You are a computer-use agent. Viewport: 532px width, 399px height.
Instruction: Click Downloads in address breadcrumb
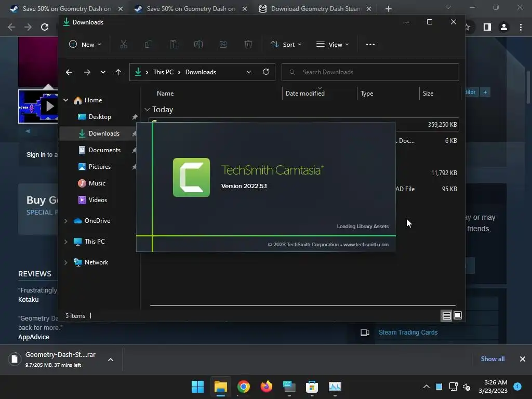tap(201, 72)
